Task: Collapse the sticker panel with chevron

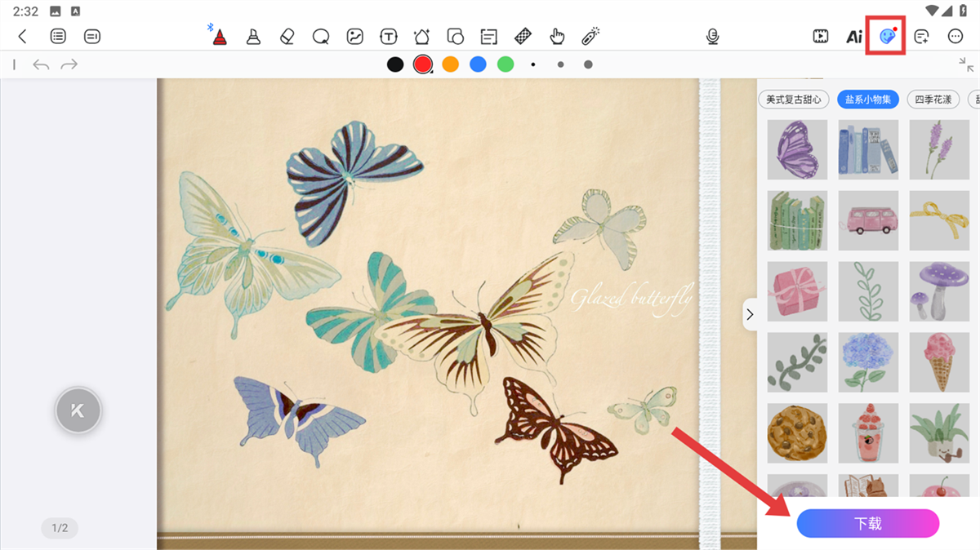Action: tap(750, 314)
